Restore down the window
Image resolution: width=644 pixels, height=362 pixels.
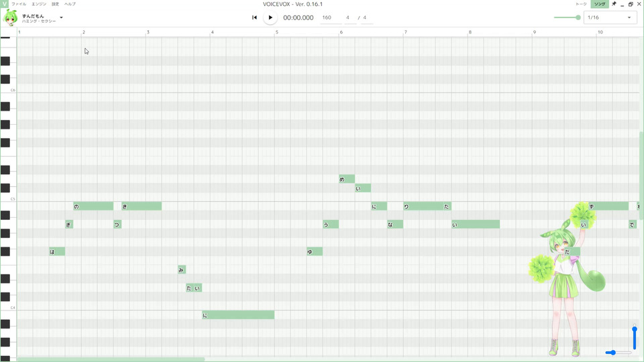[x=631, y=4]
